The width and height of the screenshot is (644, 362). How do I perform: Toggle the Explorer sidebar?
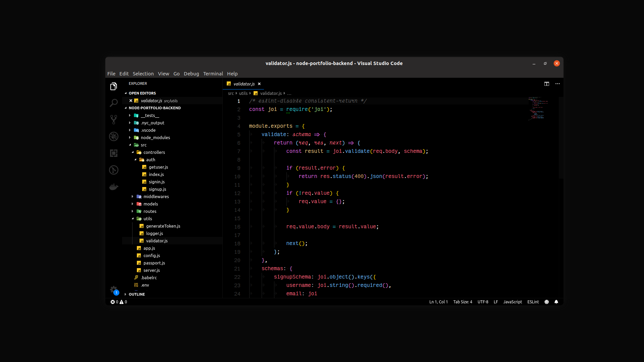click(x=114, y=86)
